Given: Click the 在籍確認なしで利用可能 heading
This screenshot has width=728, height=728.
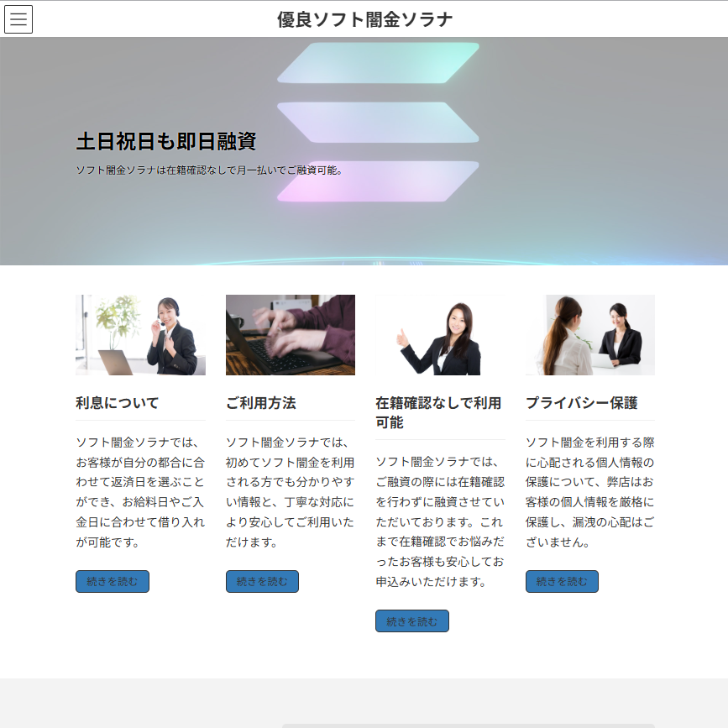Looking at the screenshot, I should coord(439,412).
